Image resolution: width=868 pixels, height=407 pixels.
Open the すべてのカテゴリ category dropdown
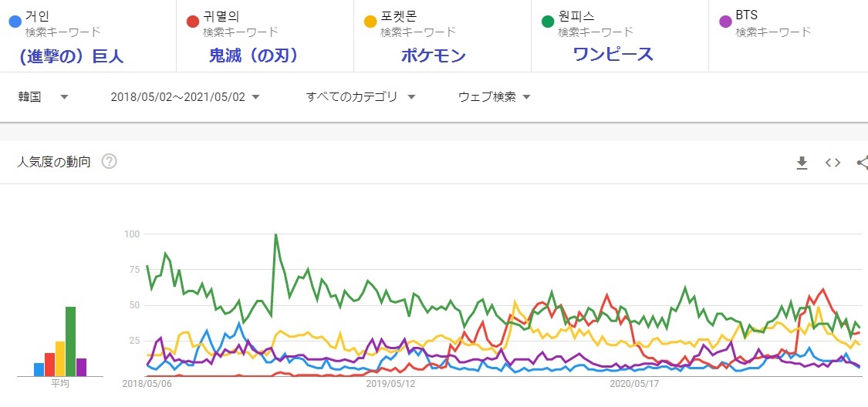point(360,97)
